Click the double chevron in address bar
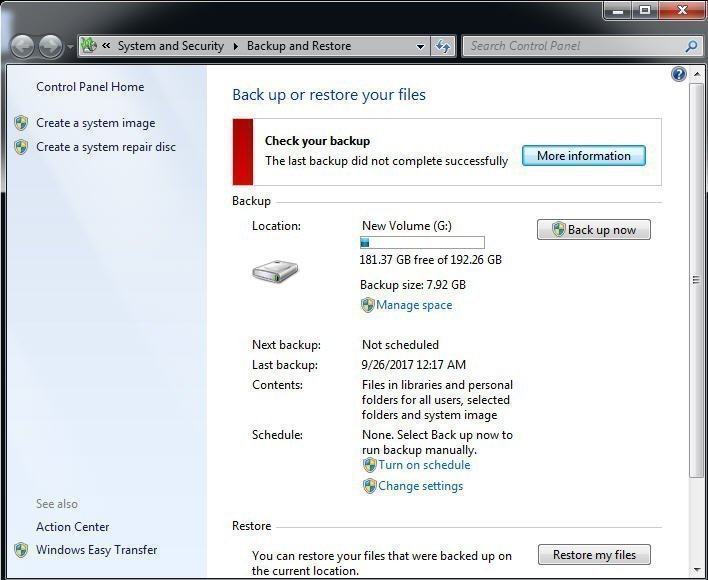Viewport: 708px width, 580px height. (107, 46)
